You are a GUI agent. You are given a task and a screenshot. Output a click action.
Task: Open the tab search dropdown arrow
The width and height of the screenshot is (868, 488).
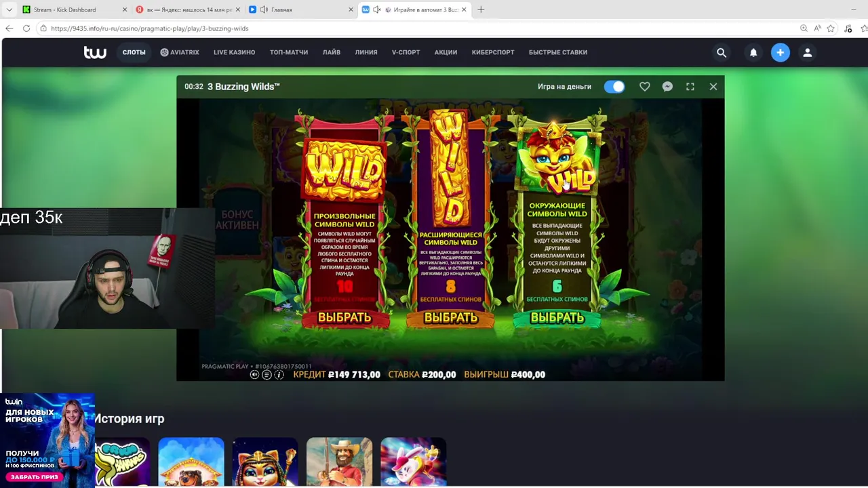pos(9,9)
